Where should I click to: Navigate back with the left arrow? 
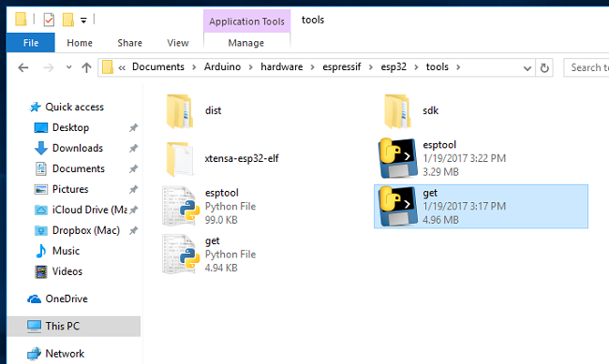23,68
